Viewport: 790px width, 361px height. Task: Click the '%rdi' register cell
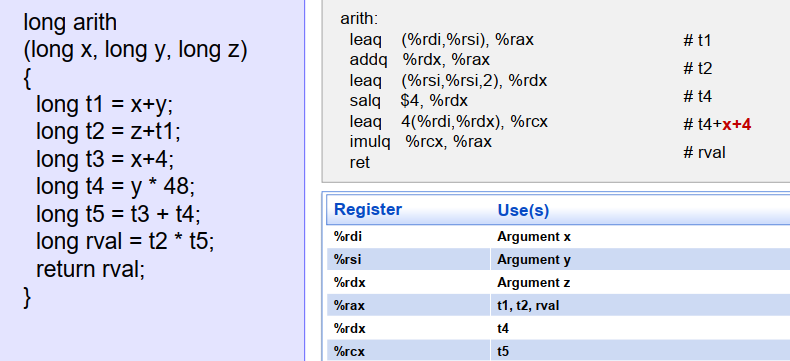(409, 236)
